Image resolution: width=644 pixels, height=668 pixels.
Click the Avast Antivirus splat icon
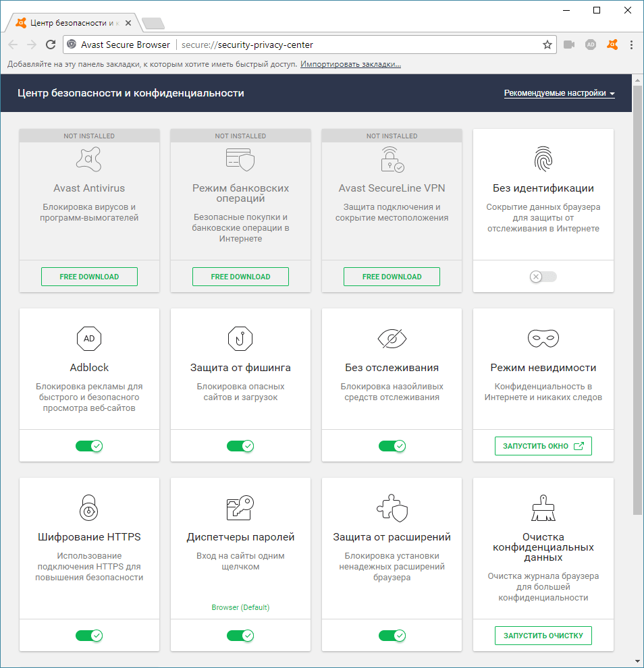88,159
